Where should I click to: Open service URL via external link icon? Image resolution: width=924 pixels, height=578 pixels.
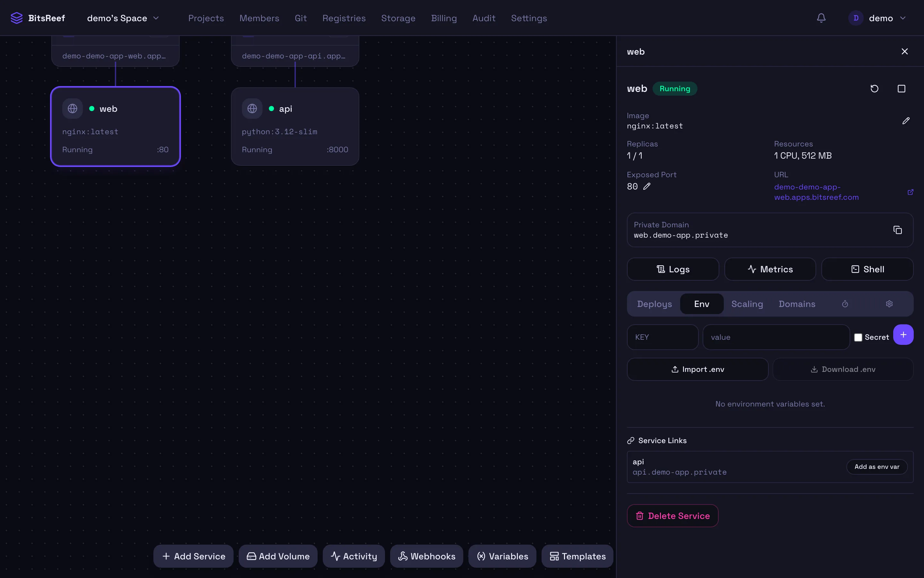(x=910, y=192)
